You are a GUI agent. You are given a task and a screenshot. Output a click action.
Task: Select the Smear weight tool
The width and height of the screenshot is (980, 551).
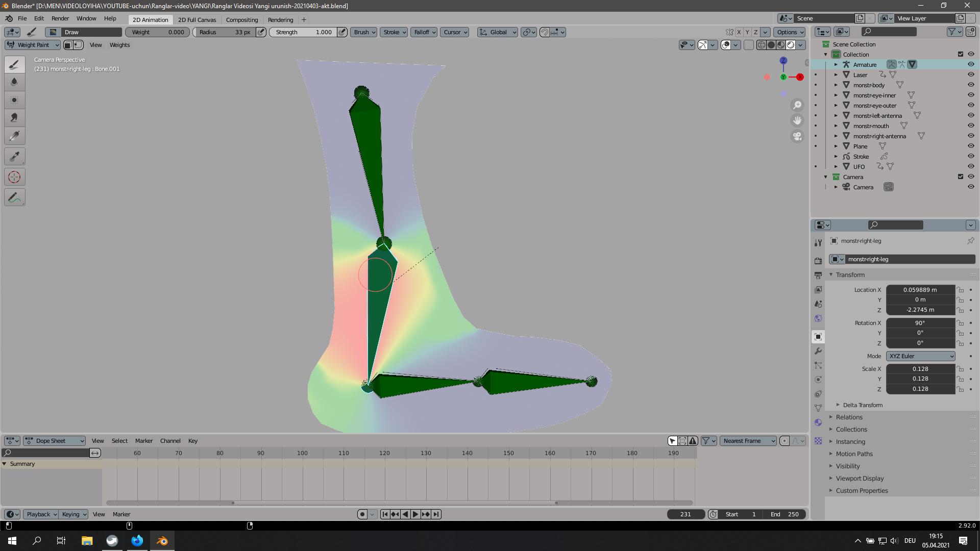pos(14,118)
